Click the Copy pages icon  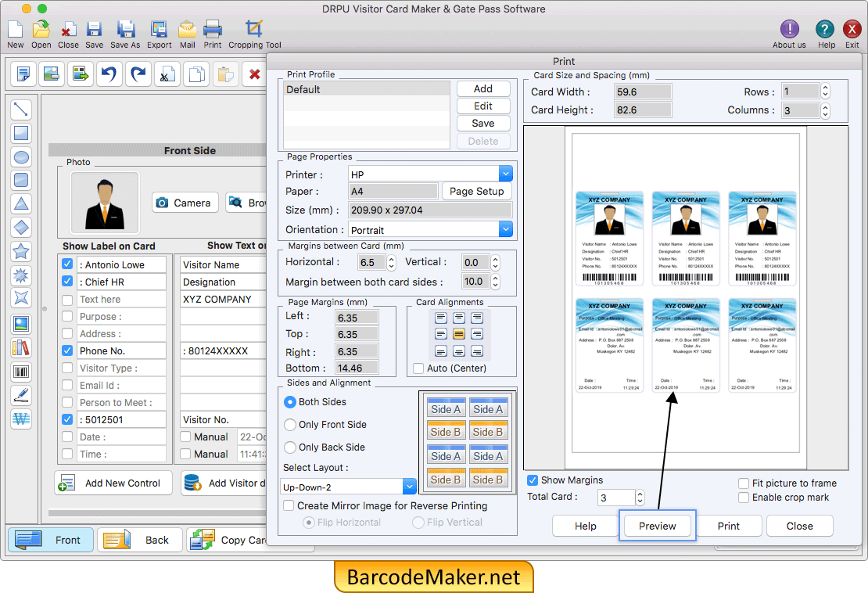point(196,74)
